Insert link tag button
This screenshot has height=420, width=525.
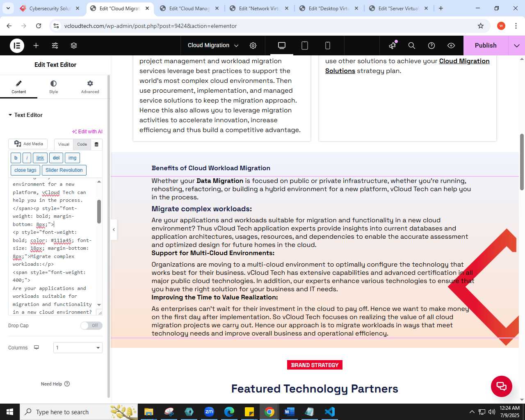pos(40,158)
